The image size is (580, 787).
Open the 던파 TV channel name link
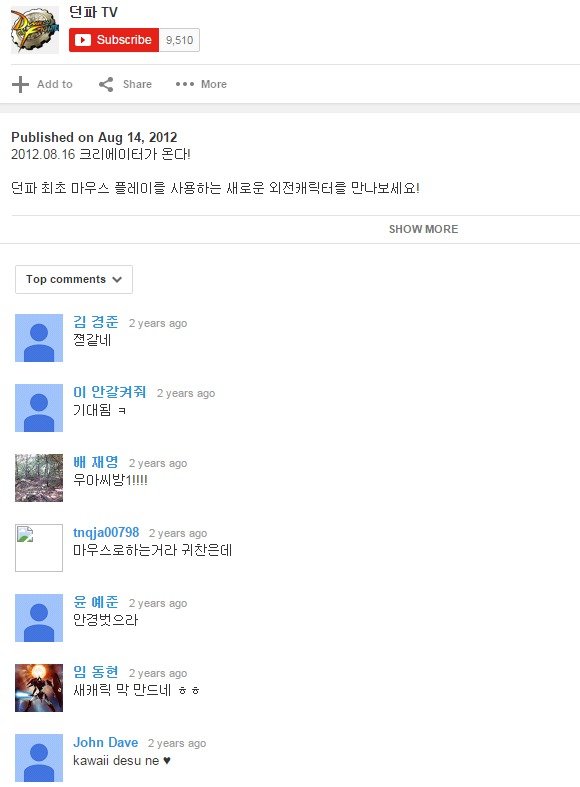pos(93,12)
